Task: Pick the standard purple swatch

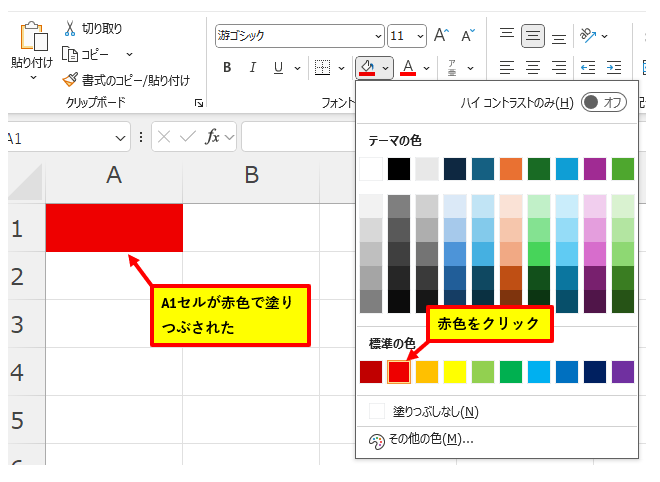Action: click(x=623, y=372)
